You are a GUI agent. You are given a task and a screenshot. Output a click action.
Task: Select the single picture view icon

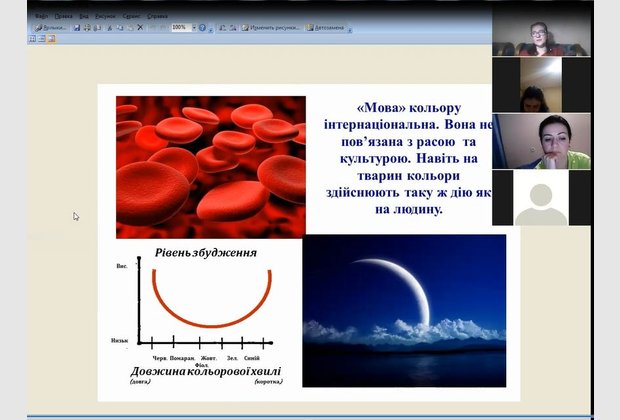(x=50, y=39)
